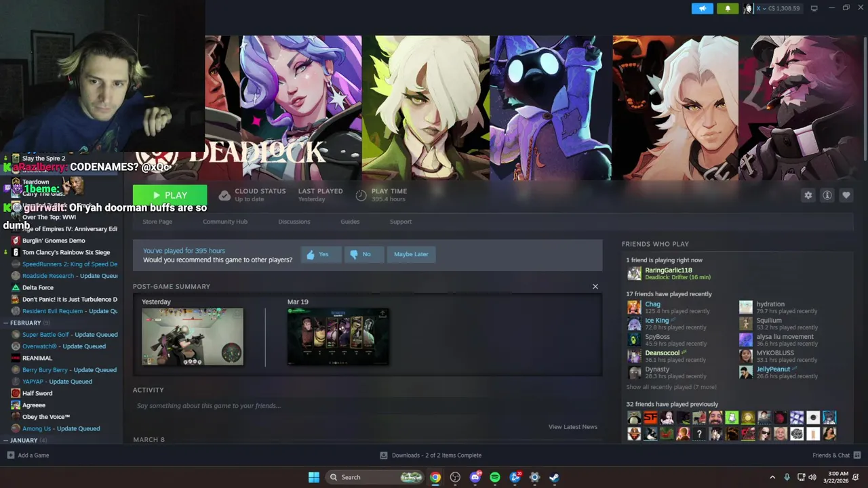Image resolution: width=868 pixels, height=488 pixels.
Task: Show hidden system tray icons chevron
Action: (x=772, y=477)
